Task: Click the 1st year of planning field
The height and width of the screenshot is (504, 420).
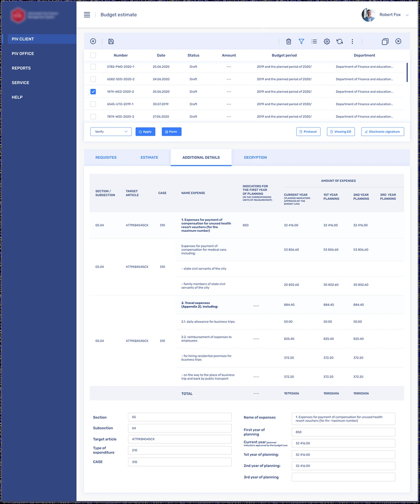Action: [x=343, y=455]
